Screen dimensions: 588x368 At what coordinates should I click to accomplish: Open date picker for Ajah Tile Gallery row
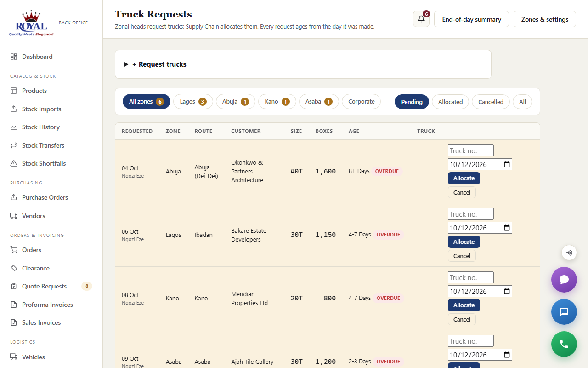(507, 355)
